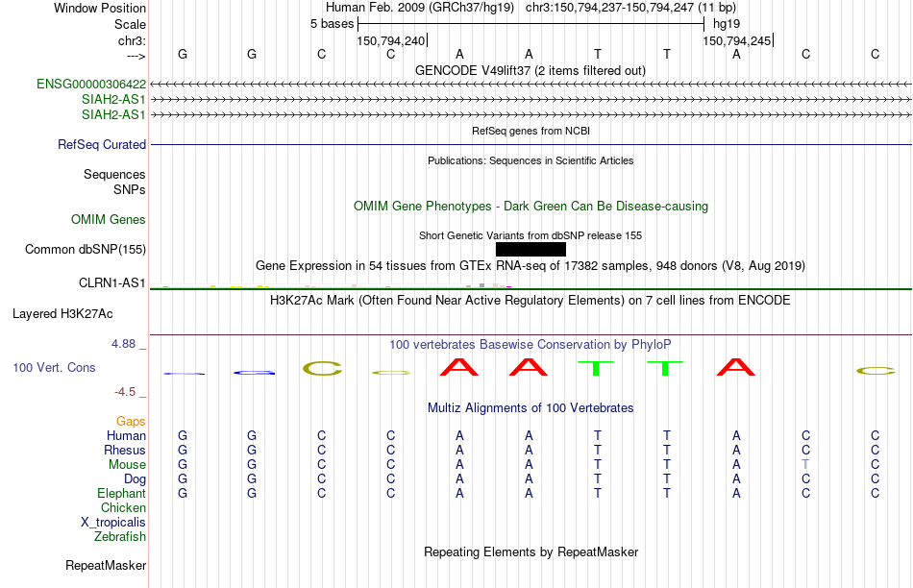Click the H3K27Ac Mark track title text

[x=531, y=301]
